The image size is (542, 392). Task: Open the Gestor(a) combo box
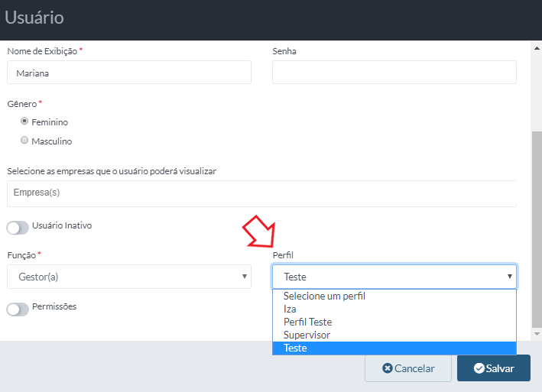click(129, 277)
